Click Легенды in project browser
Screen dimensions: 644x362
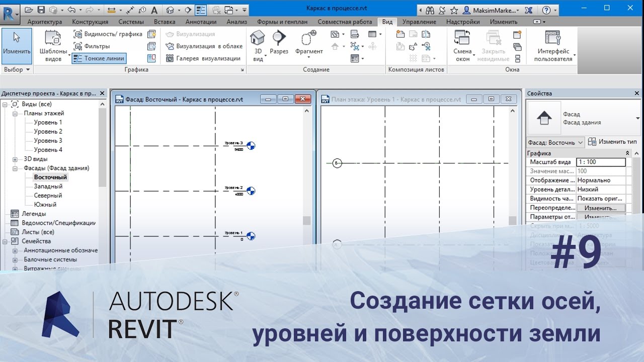pos(34,214)
